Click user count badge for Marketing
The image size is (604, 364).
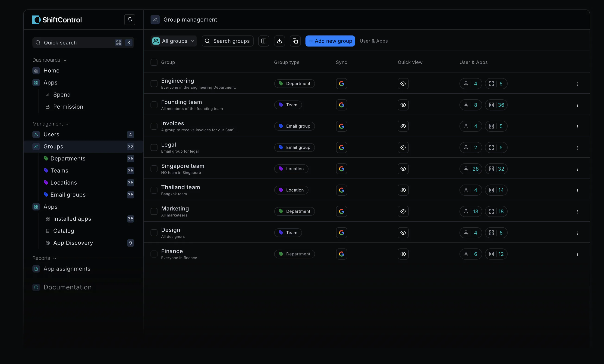click(x=471, y=211)
